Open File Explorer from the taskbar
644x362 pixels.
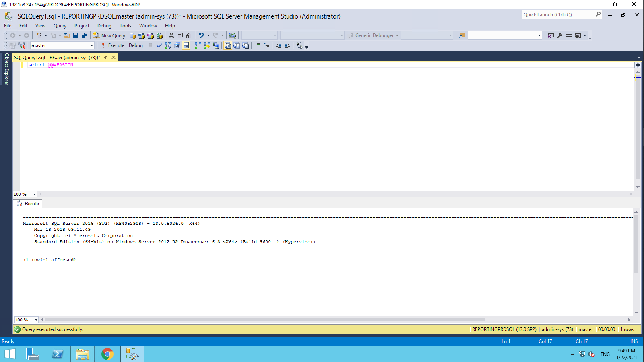point(83,354)
